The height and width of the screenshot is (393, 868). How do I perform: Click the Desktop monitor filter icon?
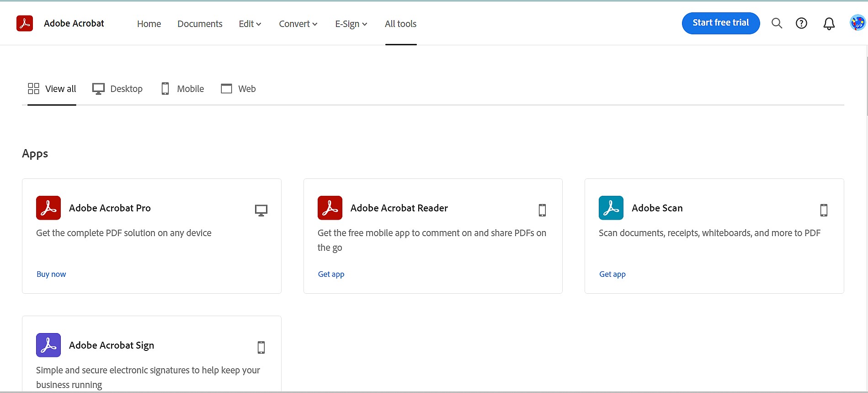[x=98, y=89]
